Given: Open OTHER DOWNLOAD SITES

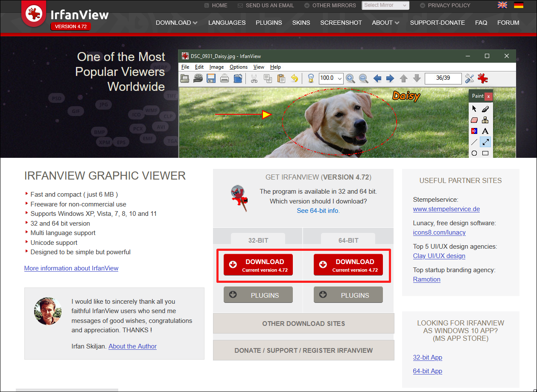Looking at the screenshot, I should click(x=304, y=323).
